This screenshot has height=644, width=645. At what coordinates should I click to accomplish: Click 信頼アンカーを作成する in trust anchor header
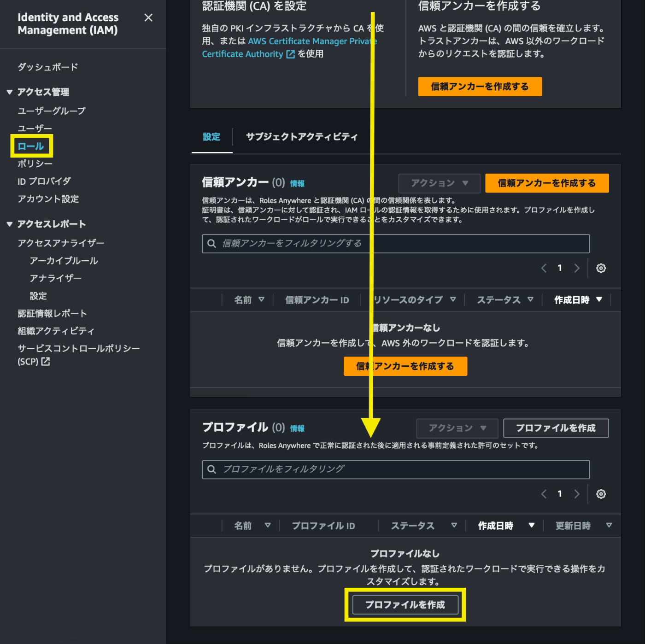(x=547, y=183)
